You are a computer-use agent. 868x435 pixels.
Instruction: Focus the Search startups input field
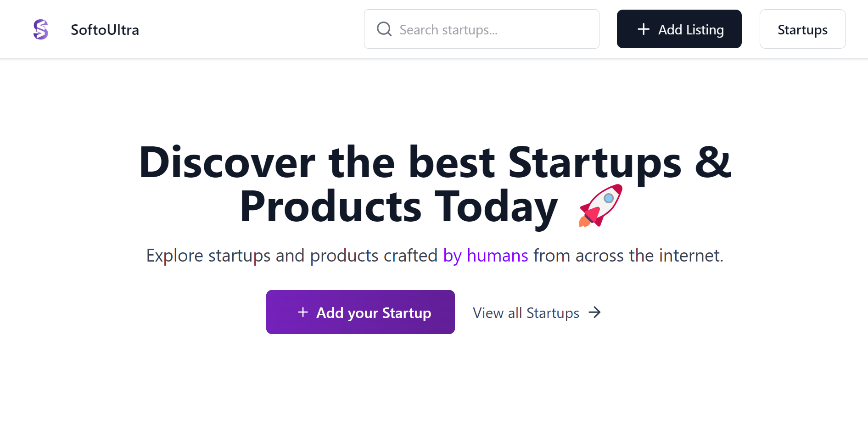(482, 29)
